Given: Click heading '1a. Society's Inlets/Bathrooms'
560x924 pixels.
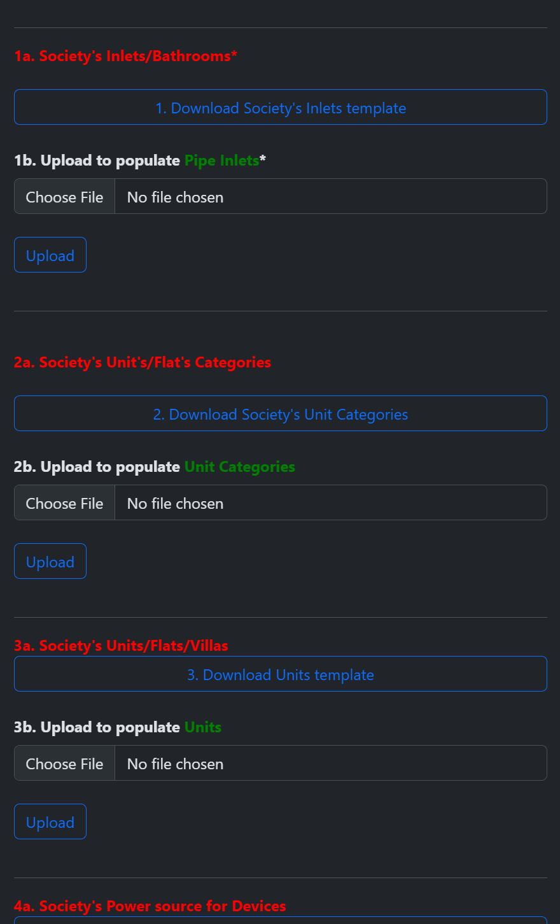Looking at the screenshot, I should tap(125, 56).
